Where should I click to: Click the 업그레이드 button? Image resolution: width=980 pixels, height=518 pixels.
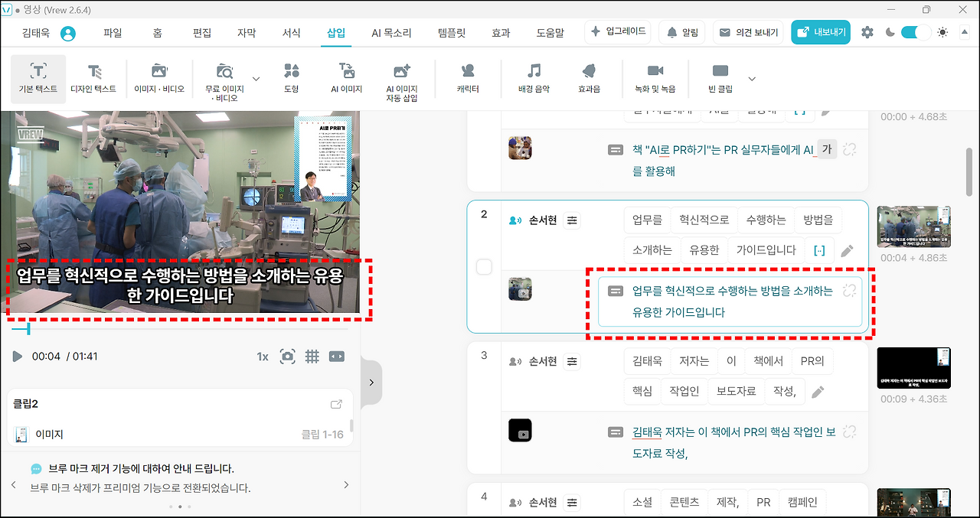pos(618,32)
